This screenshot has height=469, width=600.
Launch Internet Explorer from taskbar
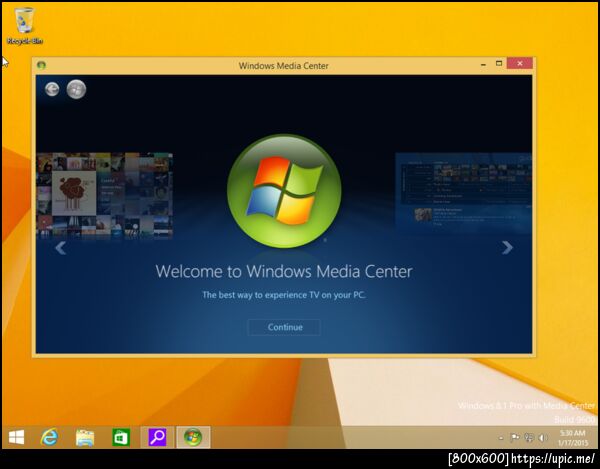click(49, 437)
